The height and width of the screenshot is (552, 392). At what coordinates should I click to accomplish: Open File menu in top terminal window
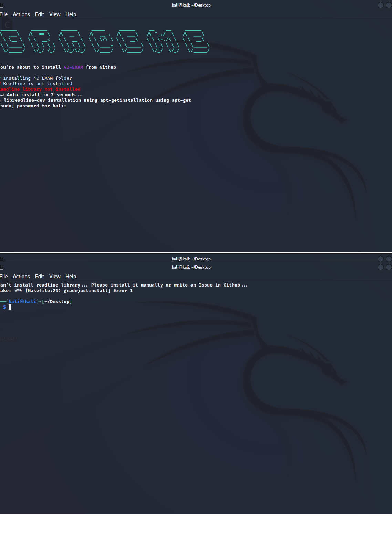point(4,14)
